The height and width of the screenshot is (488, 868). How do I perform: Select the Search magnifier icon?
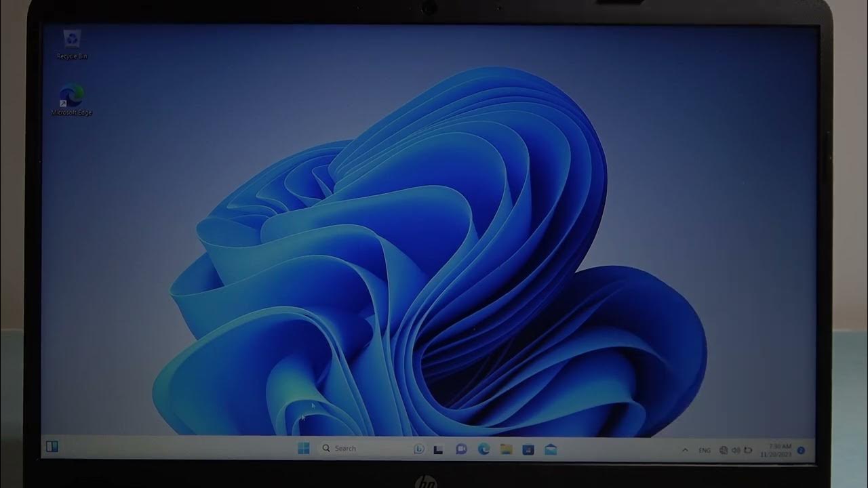(326, 448)
